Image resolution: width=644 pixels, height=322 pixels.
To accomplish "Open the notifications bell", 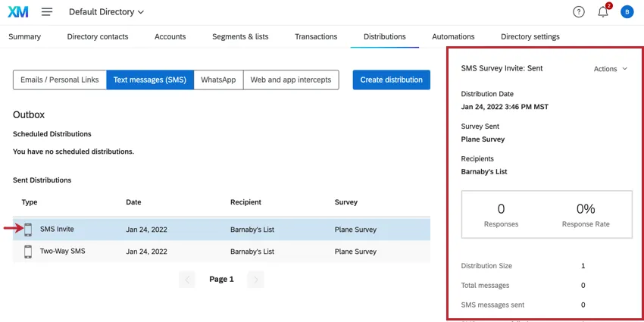I will pyautogui.click(x=603, y=12).
